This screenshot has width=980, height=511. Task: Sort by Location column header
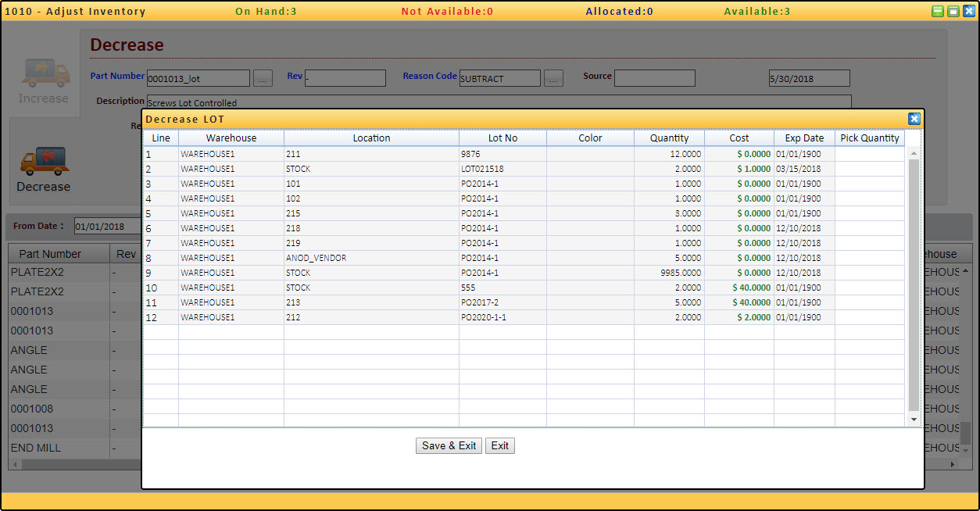tap(372, 138)
